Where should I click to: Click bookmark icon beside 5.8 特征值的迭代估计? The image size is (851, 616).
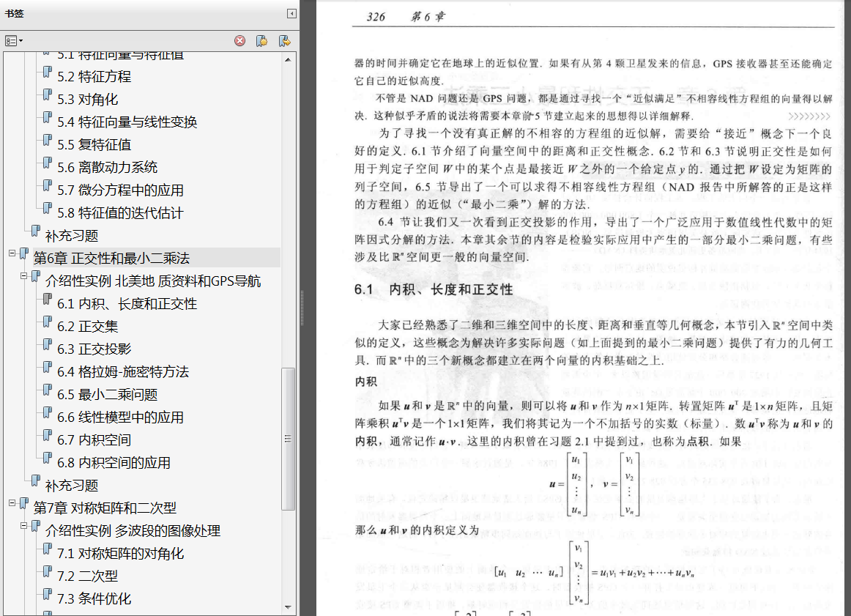tap(48, 208)
